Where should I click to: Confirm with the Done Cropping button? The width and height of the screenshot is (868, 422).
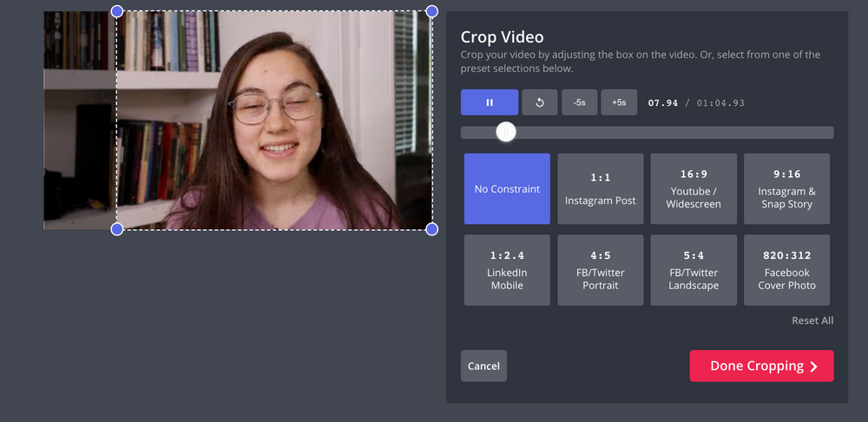pos(762,366)
